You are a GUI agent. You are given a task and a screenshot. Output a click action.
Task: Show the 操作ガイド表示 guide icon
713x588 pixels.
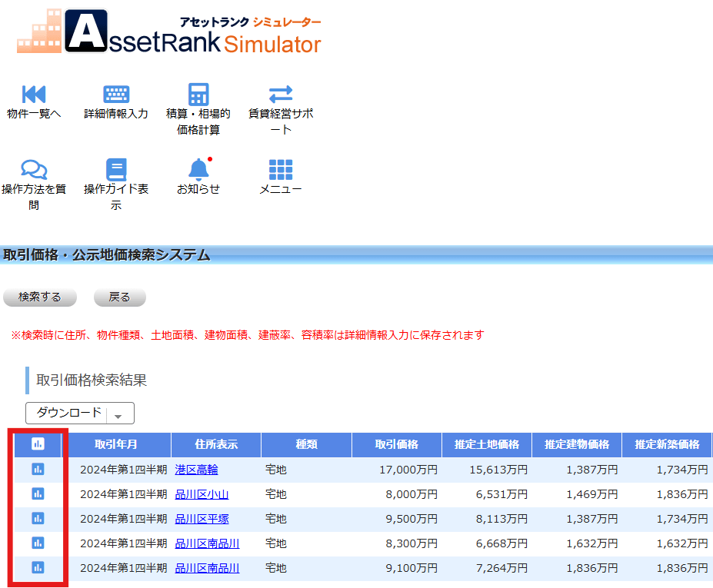point(115,168)
